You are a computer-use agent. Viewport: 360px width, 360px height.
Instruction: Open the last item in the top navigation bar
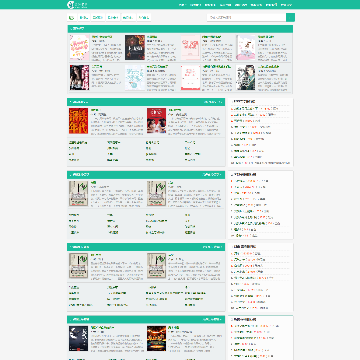click(286, 5)
